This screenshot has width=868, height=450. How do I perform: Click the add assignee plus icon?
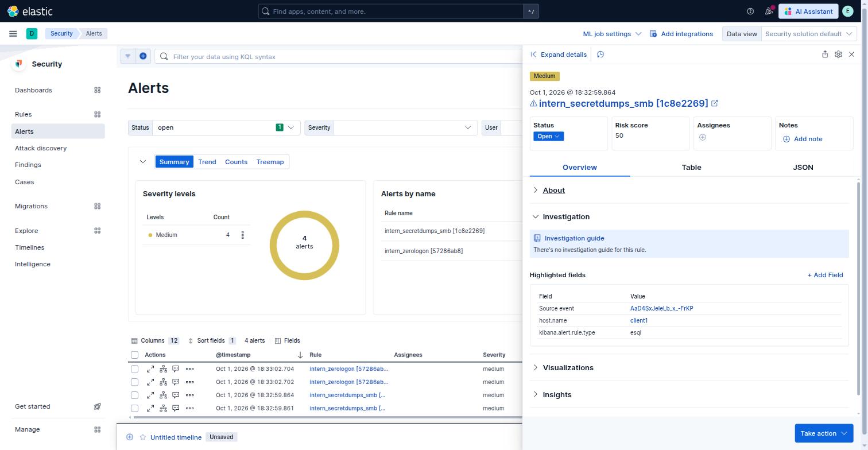(x=702, y=137)
